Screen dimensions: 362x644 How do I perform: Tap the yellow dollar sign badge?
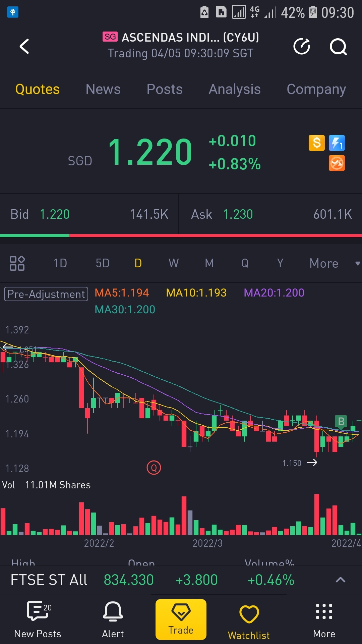point(317,143)
